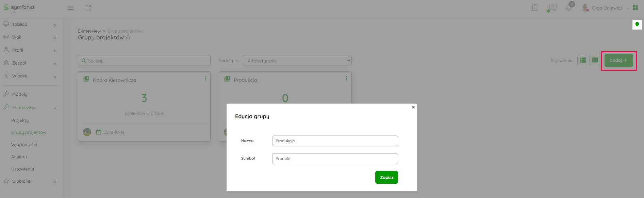This screenshot has width=644, height=198.
Task: Open the chat messages icon
Action: point(552,8)
